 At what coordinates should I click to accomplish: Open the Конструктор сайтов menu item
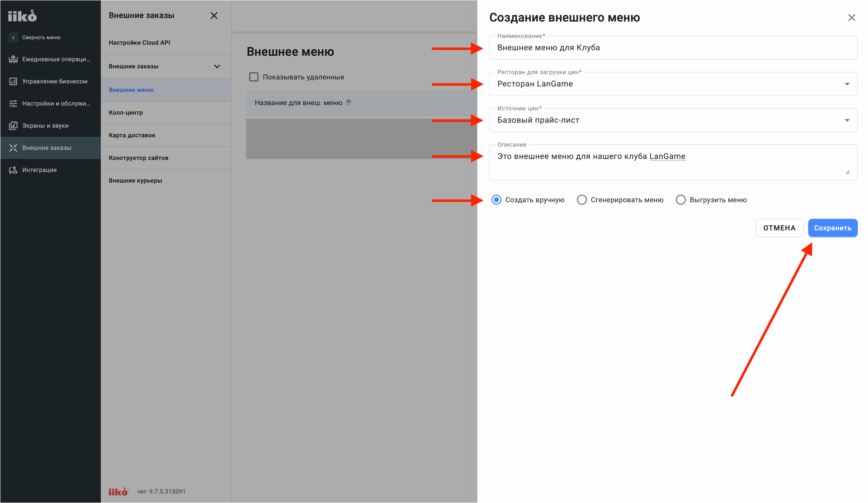[x=166, y=158]
